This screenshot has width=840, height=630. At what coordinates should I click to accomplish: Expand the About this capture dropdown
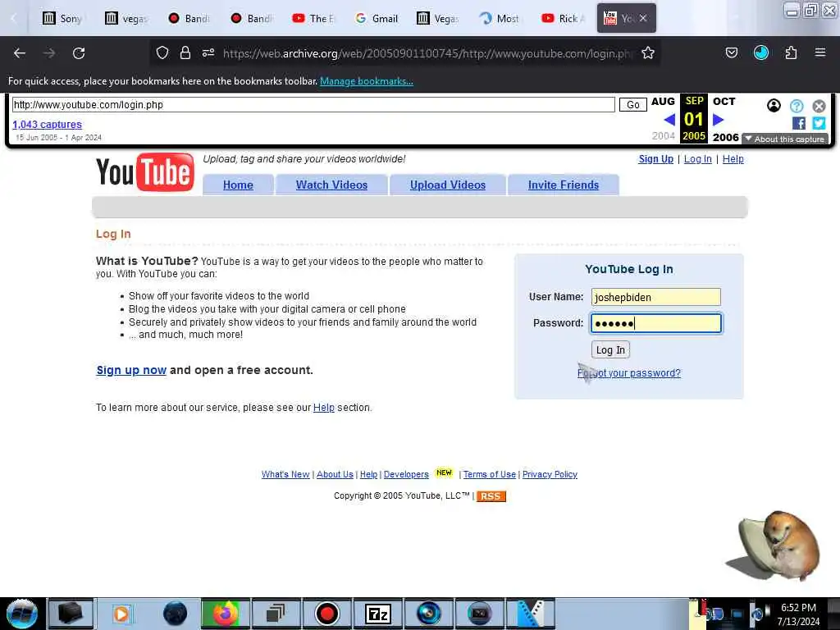point(785,139)
